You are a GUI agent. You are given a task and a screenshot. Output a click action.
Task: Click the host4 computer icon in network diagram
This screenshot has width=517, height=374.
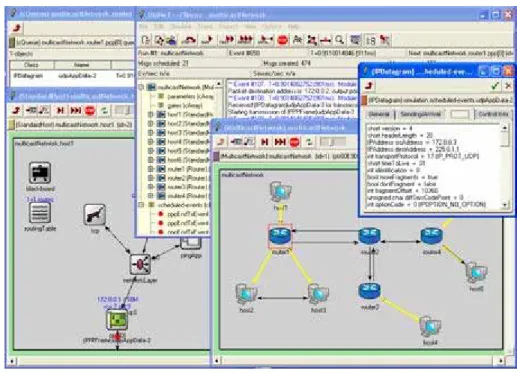(430, 327)
